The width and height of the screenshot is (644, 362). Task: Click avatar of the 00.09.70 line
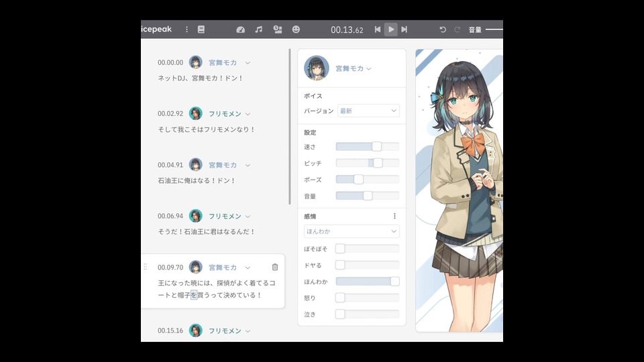tap(195, 267)
